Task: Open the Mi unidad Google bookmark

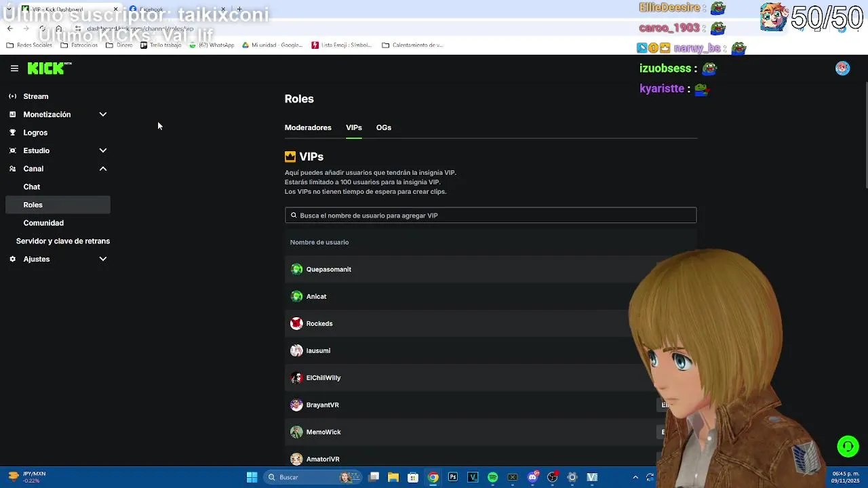Action: point(272,45)
